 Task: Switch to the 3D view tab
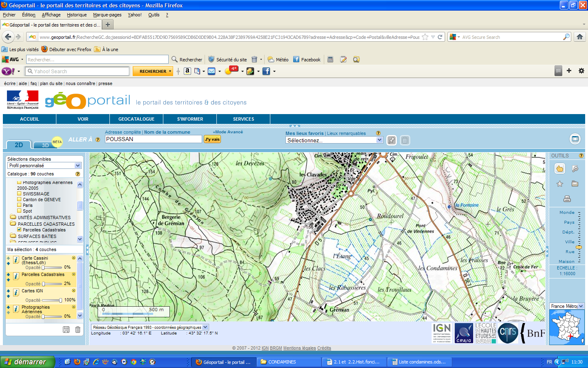(45, 145)
